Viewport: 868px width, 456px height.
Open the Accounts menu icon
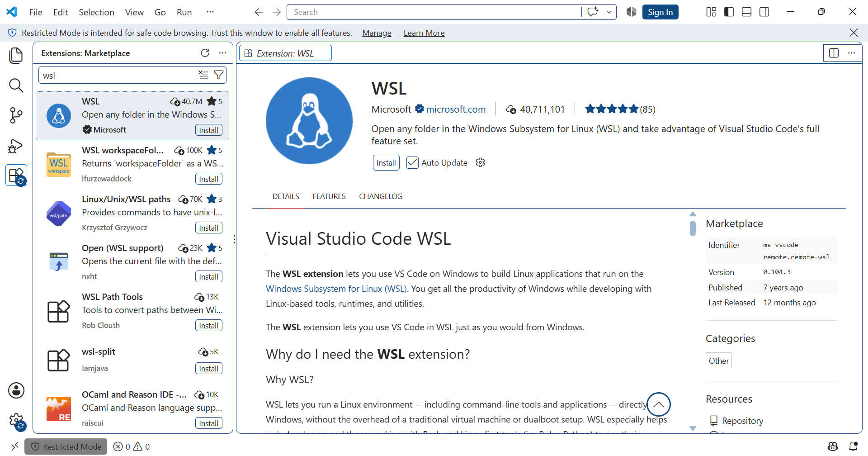[x=16, y=390]
